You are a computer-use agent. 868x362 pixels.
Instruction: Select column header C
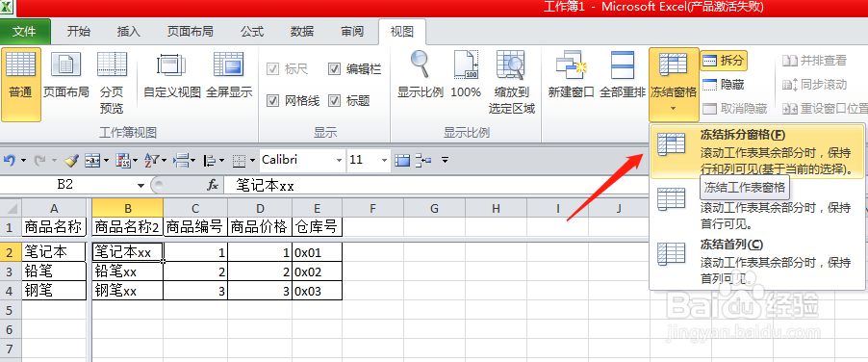195,208
